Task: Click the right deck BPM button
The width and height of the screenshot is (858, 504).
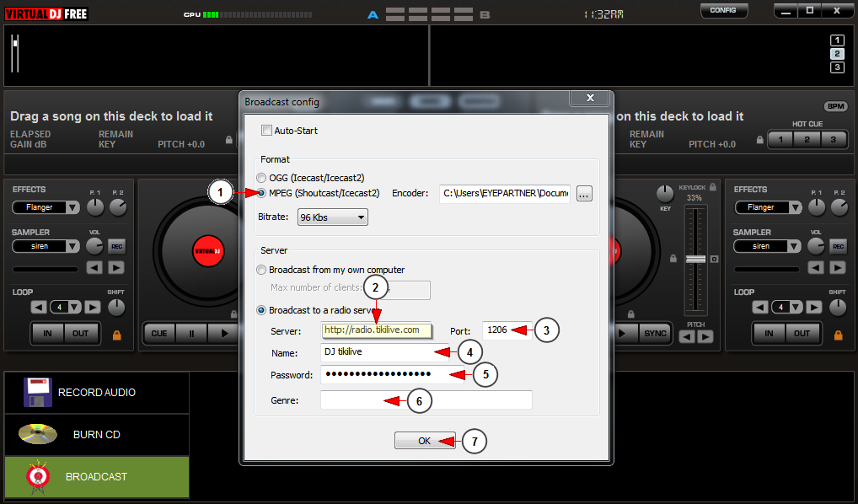Action: tap(836, 106)
